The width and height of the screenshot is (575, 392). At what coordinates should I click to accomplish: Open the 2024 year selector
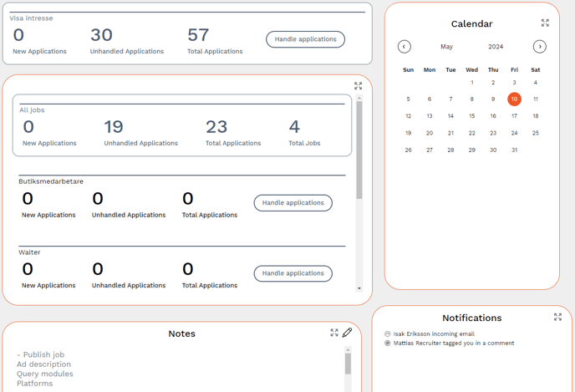coord(496,47)
